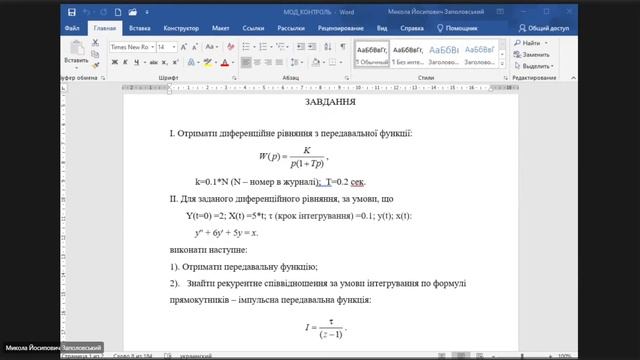
Task: Open the Aa change case dropdown
Action: (211, 47)
